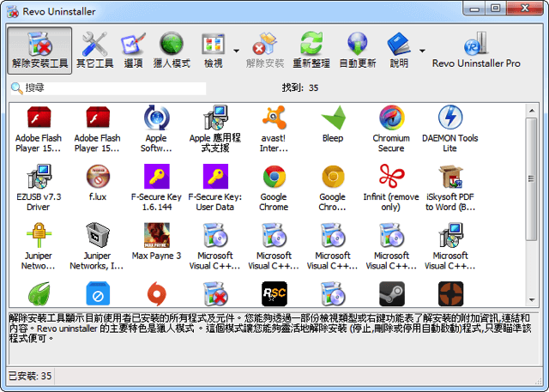Focus the 搜尋 search field
This screenshot has width=549, height=392.
tap(109, 88)
